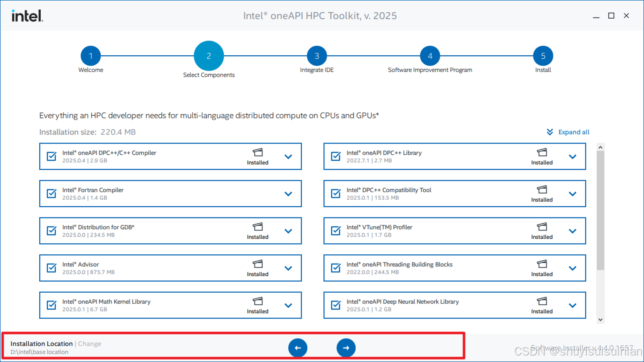Viewport: 644px width, 362px height.
Task: Click the back arrow navigation button
Action: click(298, 348)
